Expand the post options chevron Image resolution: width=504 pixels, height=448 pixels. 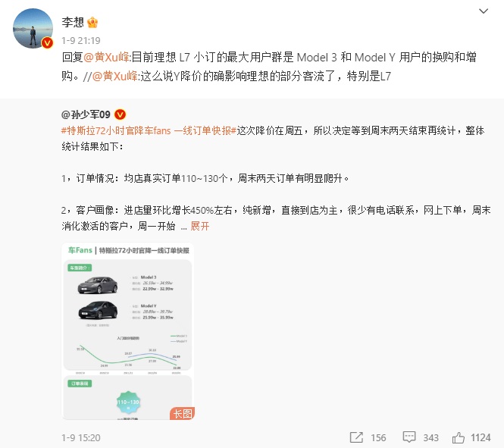point(484,11)
